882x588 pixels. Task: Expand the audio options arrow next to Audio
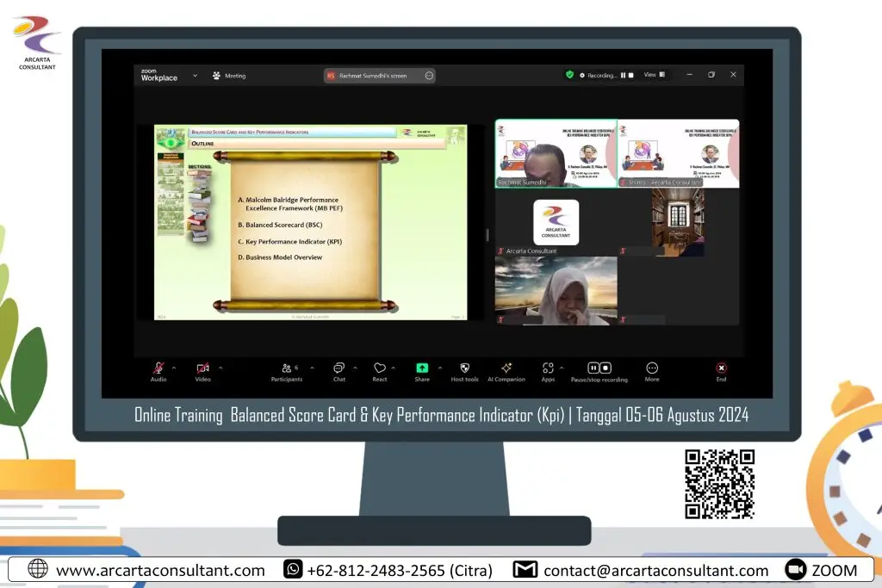(x=174, y=368)
